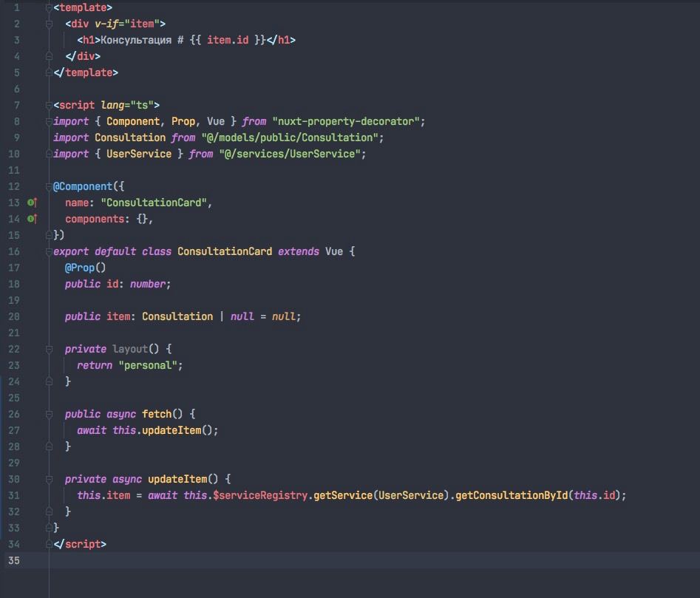Click the "nuxt-property-decorator" import string
The height and width of the screenshot is (598, 700).
pos(346,121)
